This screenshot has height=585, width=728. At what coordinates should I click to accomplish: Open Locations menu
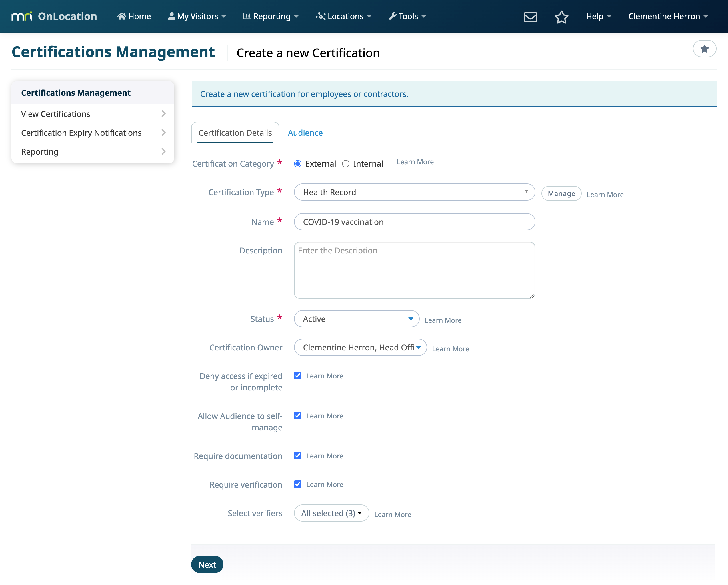coord(343,16)
